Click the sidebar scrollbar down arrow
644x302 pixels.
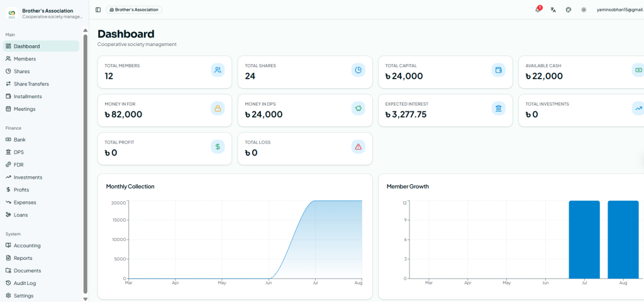86,299
